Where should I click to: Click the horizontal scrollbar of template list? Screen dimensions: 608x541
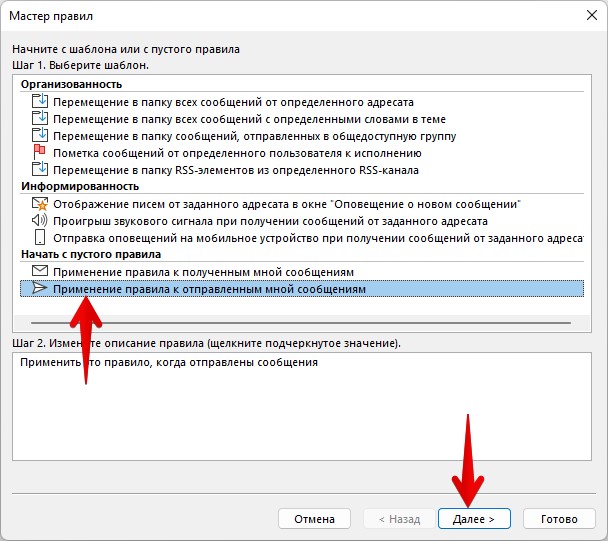(301, 323)
